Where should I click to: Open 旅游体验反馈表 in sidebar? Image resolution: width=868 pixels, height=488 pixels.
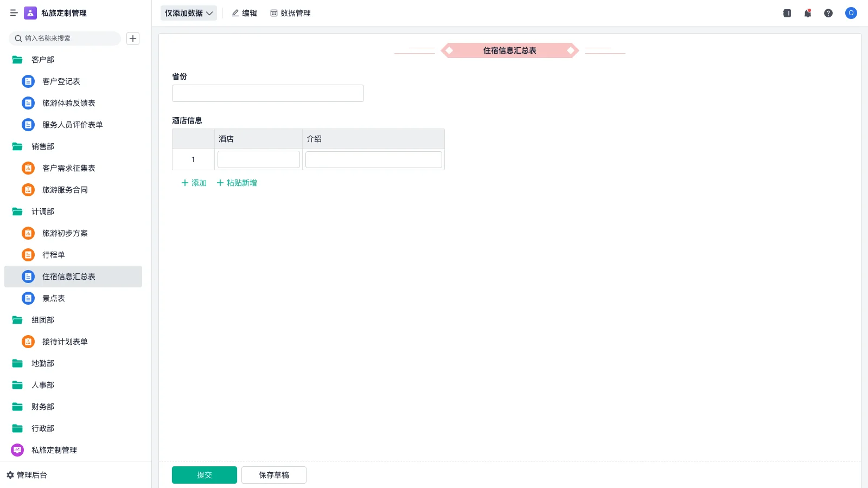[x=73, y=103]
